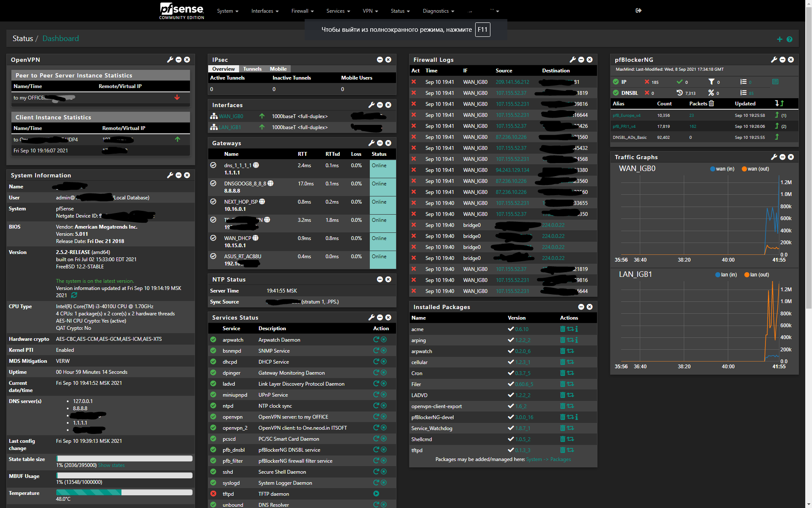Viewport: 812px width, 508px height.
Task: Collapse the NTP Status widget
Action: coord(380,279)
